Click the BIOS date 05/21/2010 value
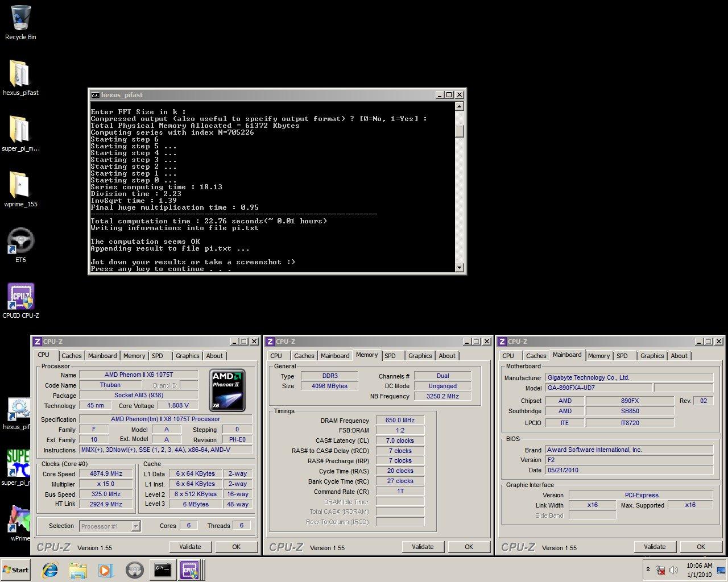This screenshot has height=582, width=728. [629, 470]
